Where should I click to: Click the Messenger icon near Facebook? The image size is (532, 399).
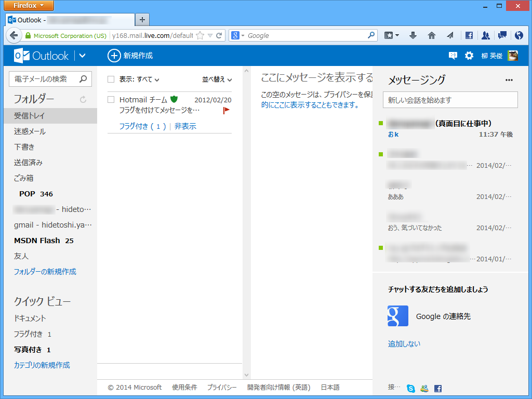point(424,388)
